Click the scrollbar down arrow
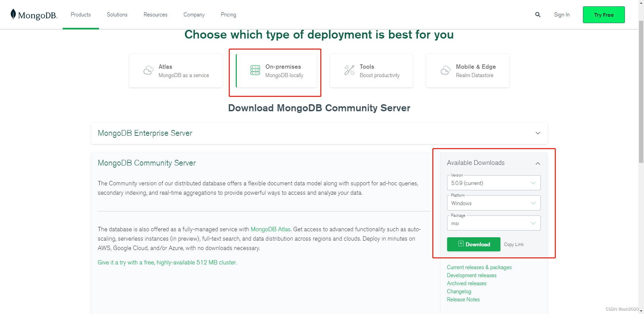The width and height of the screenshot is (644, 314). coord(641,311)
